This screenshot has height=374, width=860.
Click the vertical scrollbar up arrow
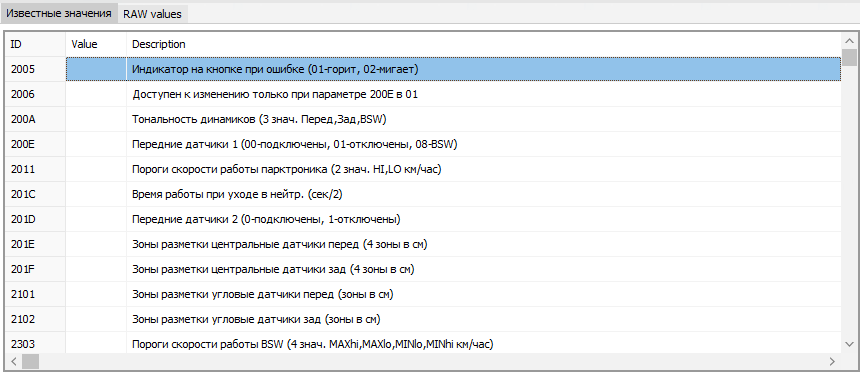pos(850,41)
